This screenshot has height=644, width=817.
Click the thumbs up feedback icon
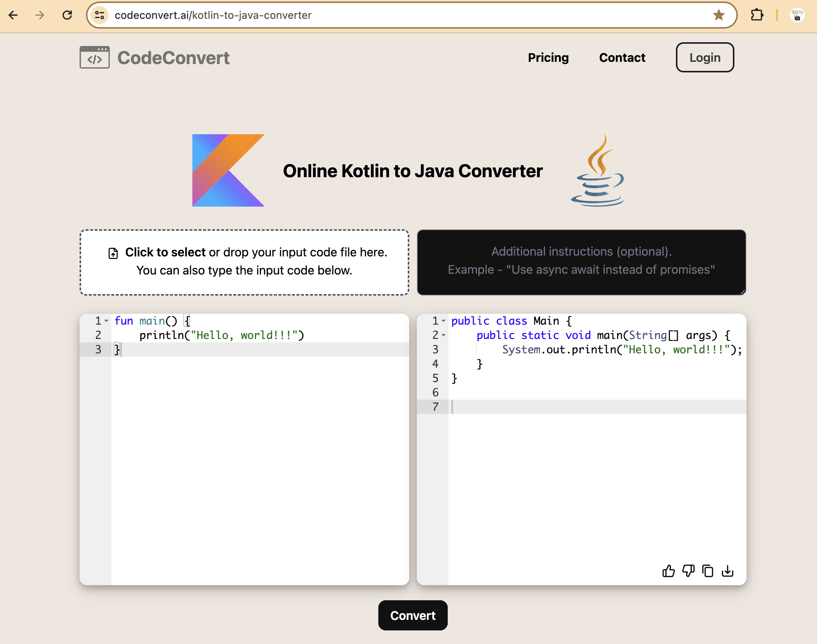tap(668, 571)
